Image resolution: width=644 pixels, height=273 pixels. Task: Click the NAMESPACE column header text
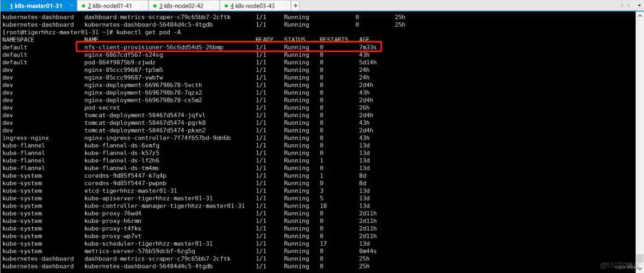(18, 40)
